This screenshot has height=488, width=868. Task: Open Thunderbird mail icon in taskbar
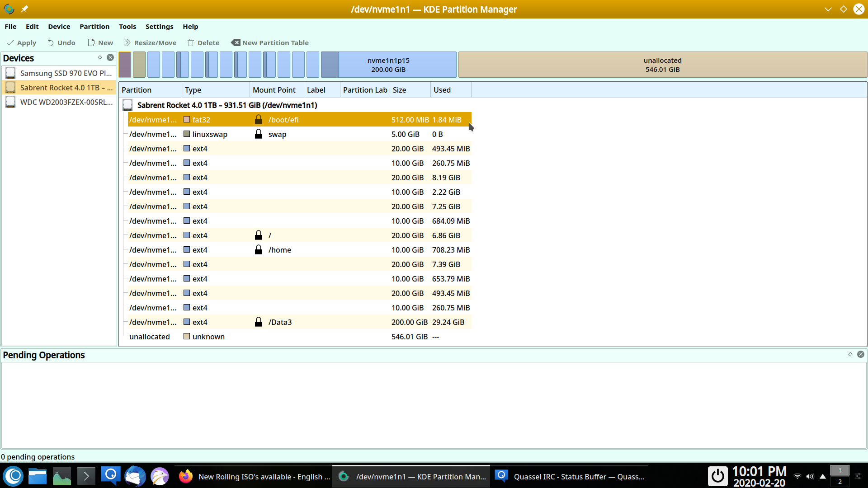tap(135, 476)
